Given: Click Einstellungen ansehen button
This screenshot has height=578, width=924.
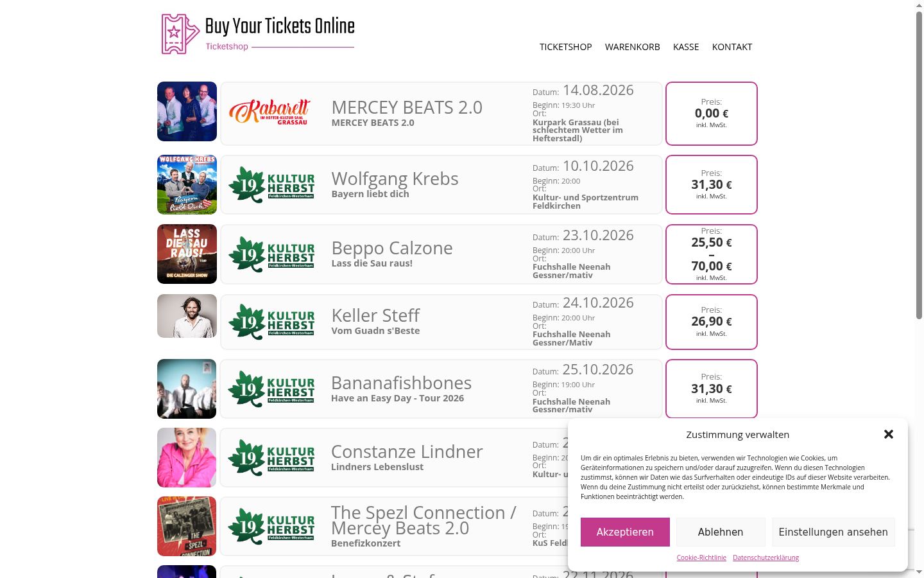Looking at the screenshot, I should tap(833, 532).
